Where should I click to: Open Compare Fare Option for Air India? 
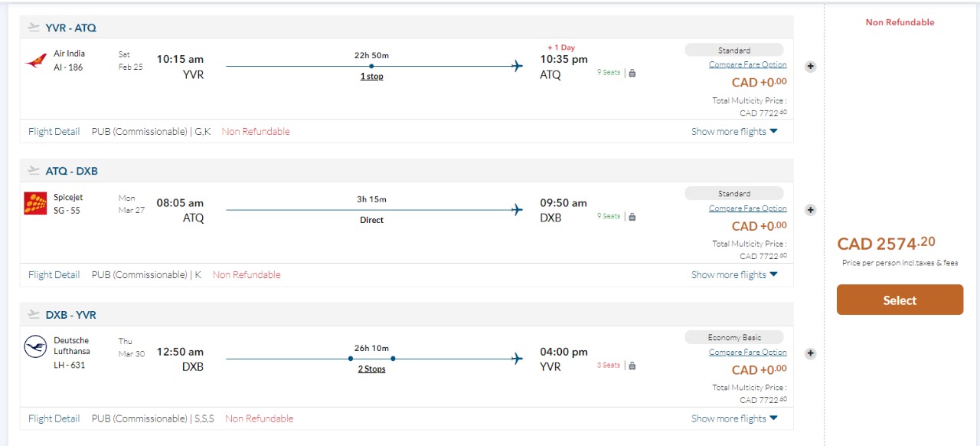tap(747, 64)
